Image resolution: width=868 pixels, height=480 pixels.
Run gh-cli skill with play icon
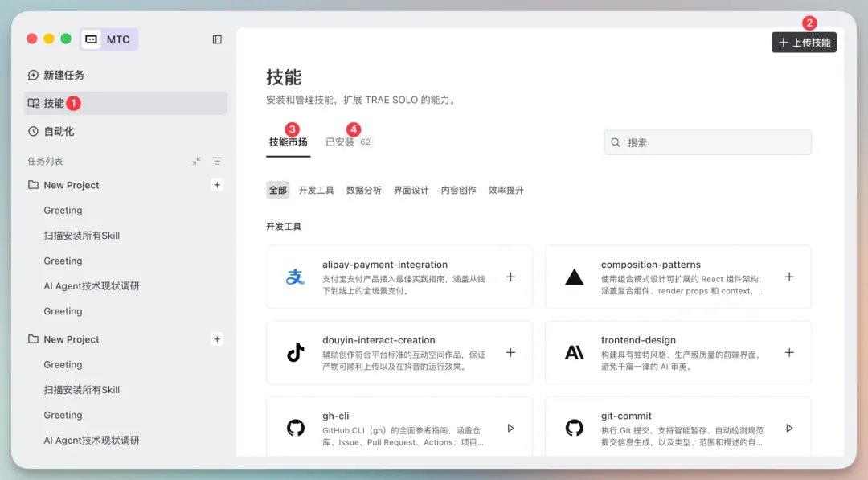pyautogui.click(x=510, y=428)
